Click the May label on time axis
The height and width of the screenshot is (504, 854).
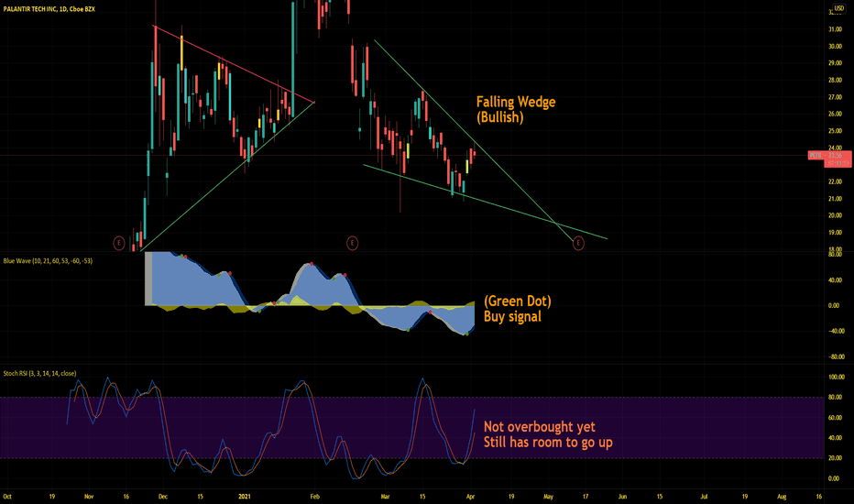[548, 497]
